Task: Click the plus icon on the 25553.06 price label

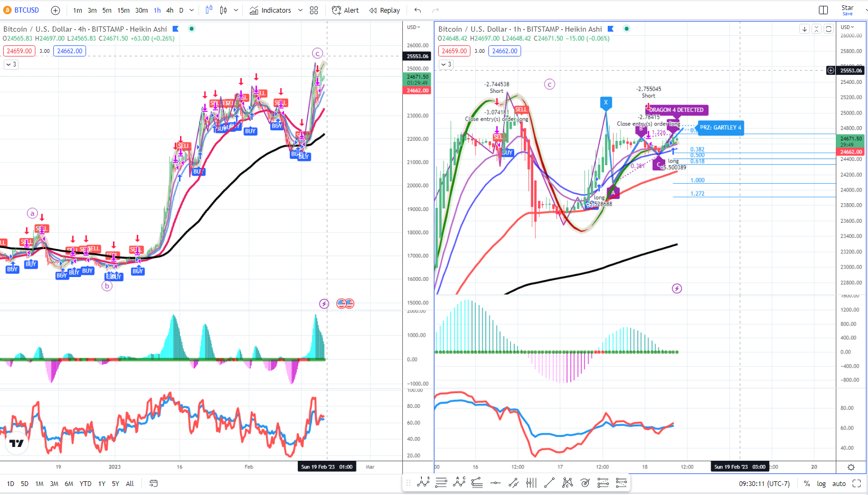Action: point(831,70)
